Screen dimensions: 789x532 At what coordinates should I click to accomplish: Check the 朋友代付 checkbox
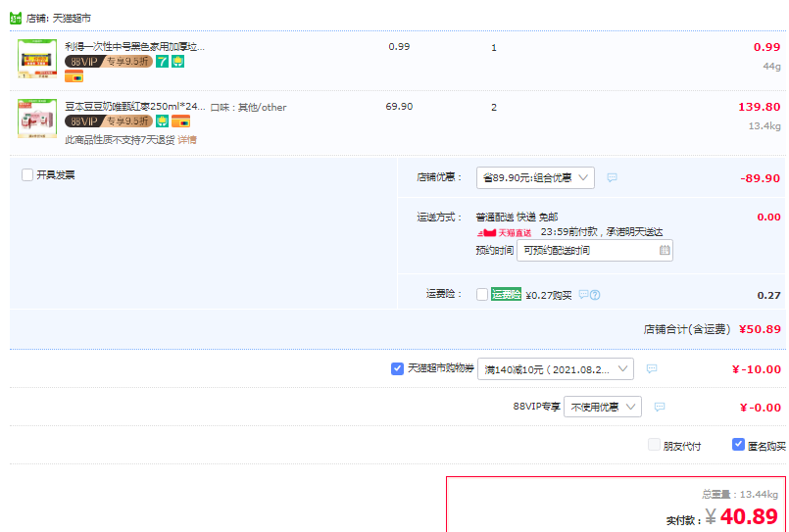click(654, 445)
